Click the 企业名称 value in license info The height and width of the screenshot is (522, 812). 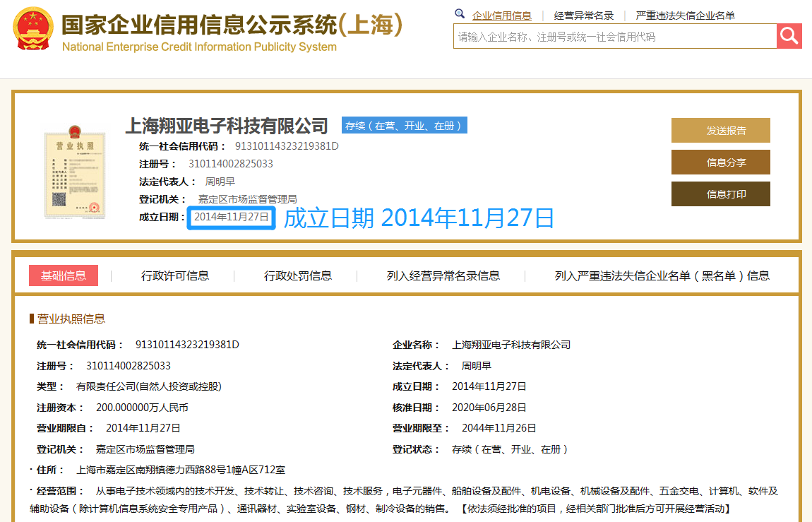pyautogui.click(x=511, y=345)
